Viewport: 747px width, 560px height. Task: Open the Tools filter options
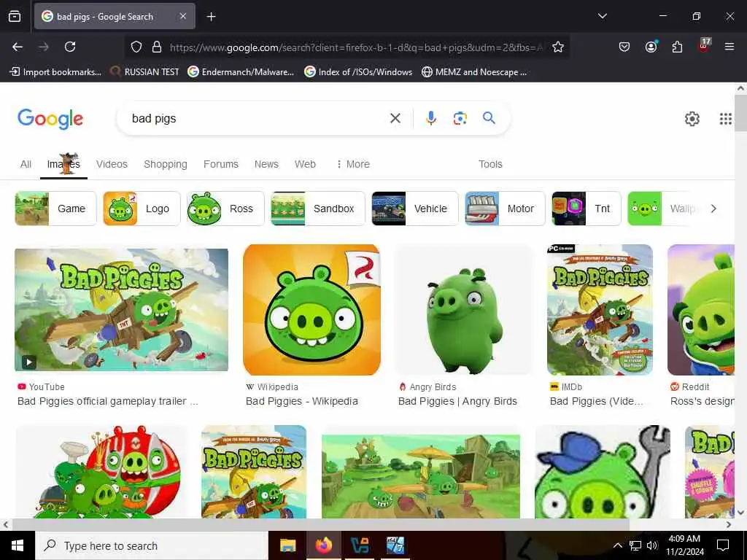[490, 164]
